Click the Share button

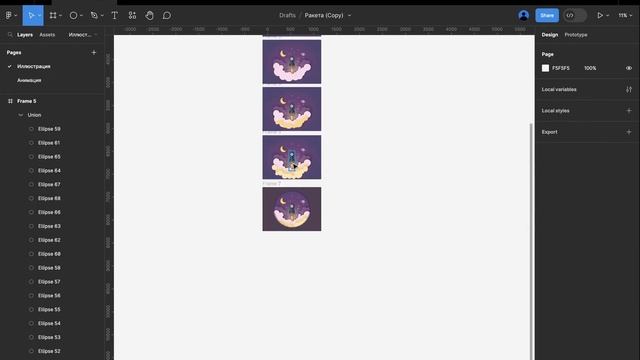pyautogui.click(x=547, y=16)
